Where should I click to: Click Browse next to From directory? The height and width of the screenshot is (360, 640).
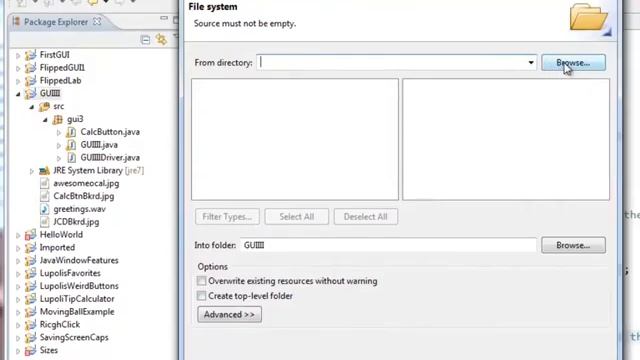point(573,63)
